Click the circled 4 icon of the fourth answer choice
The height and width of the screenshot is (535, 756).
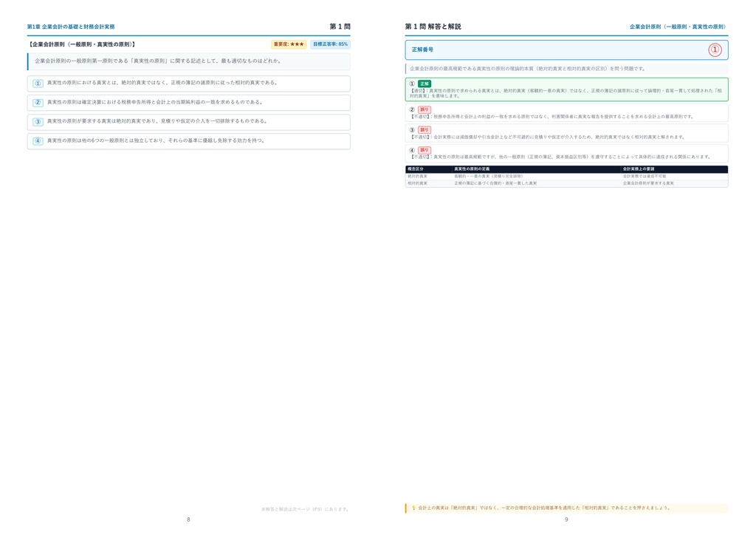pos(38,141)
